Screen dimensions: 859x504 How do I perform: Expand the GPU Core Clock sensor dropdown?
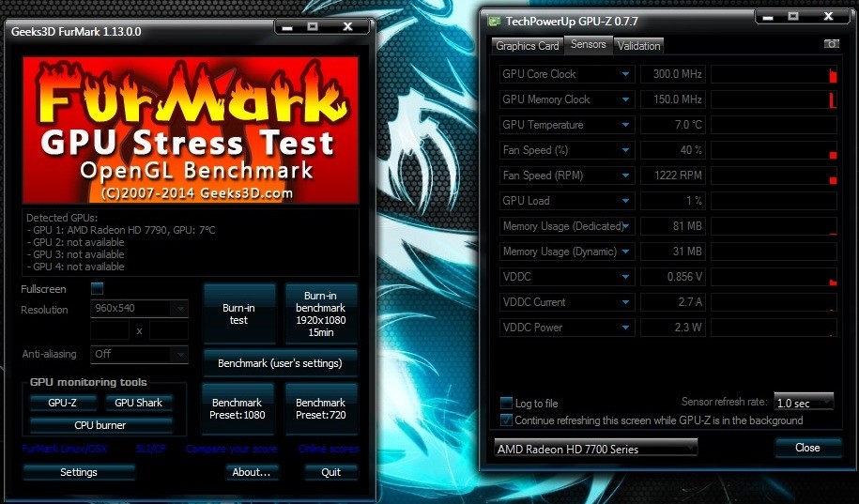pyautogui.click(x=625, y=74)
